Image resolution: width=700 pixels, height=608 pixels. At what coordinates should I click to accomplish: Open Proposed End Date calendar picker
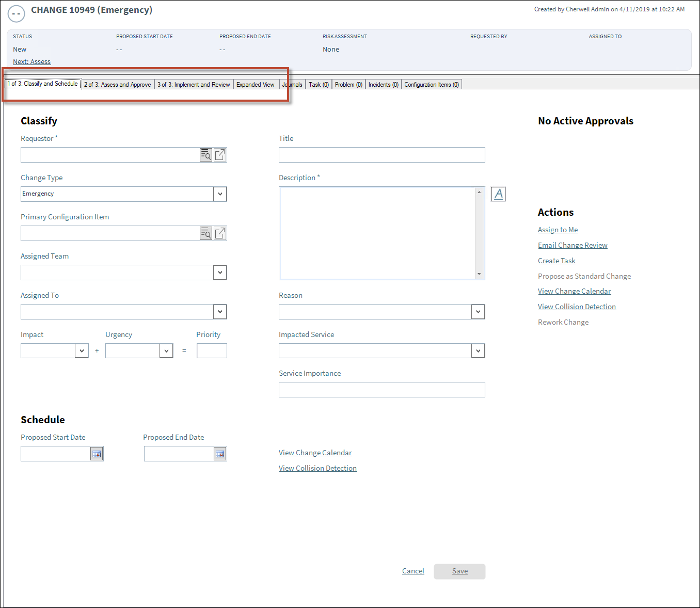tap(220, 454)
